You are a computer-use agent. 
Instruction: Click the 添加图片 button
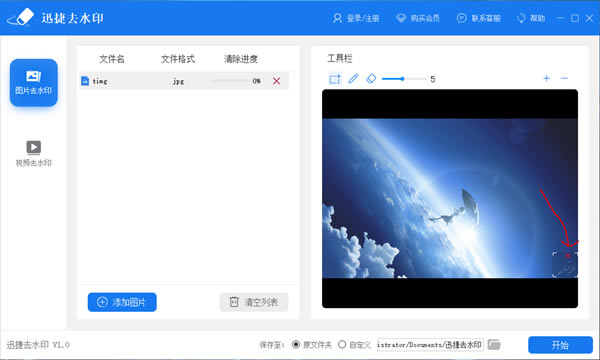coord(122,302)
